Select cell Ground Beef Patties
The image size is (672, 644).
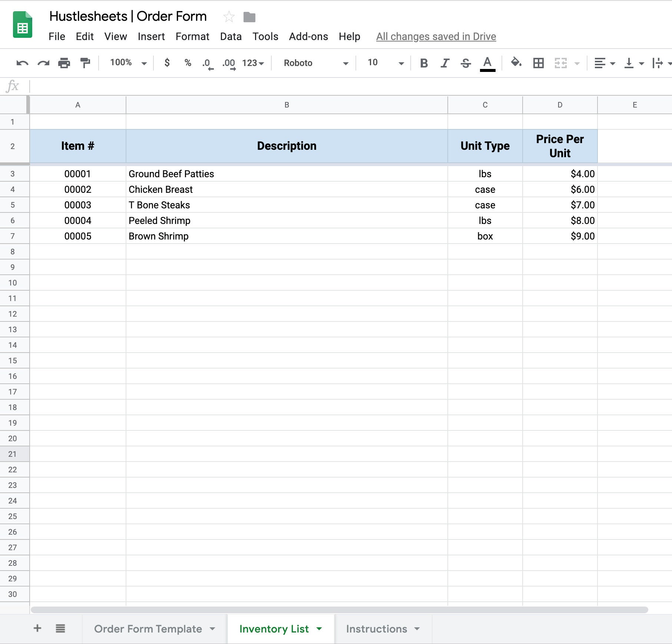coord(287,174)
